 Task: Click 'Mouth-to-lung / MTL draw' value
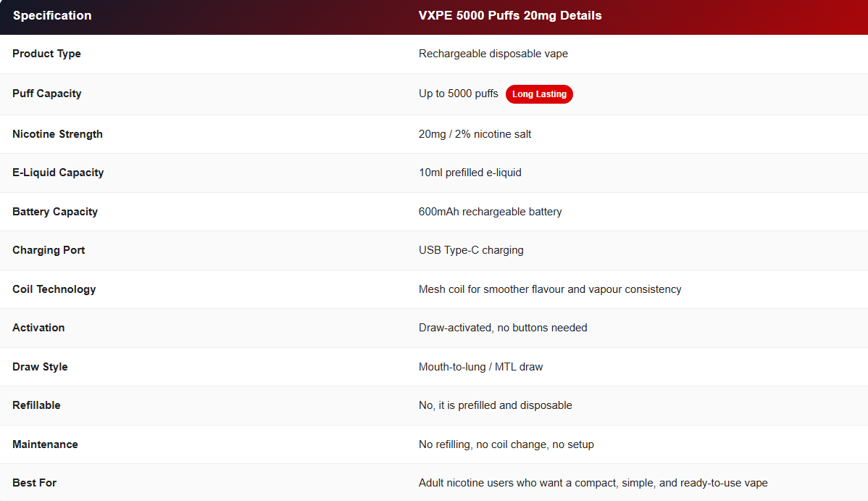coord(480,367)
